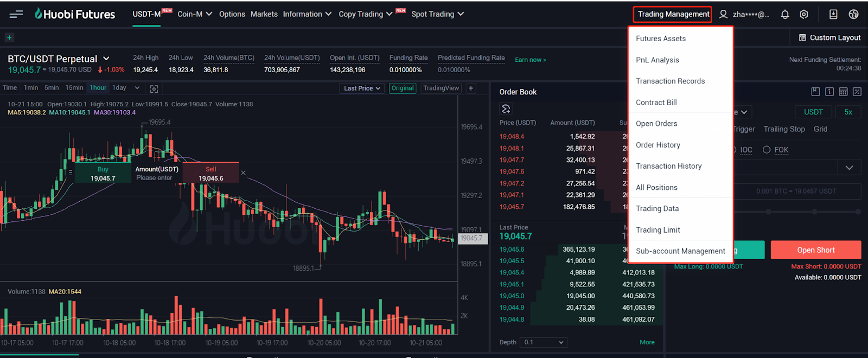Image resolution: width=868 pixels, height=358 pixels.
Task: Click the USDT unit button
Action: pos(813,112)
